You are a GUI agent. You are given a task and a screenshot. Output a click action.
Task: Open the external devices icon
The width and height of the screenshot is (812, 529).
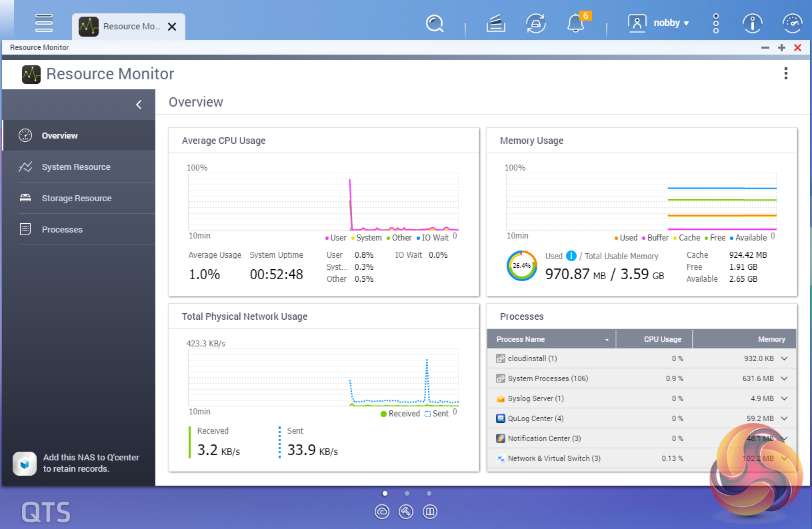[535, 23]
